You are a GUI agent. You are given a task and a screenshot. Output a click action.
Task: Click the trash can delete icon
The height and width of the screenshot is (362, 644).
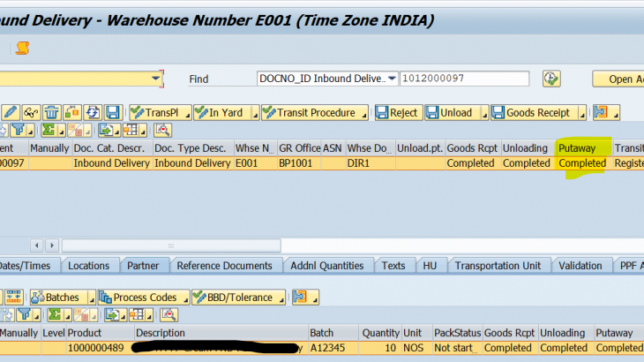click(x=51, y=112)
